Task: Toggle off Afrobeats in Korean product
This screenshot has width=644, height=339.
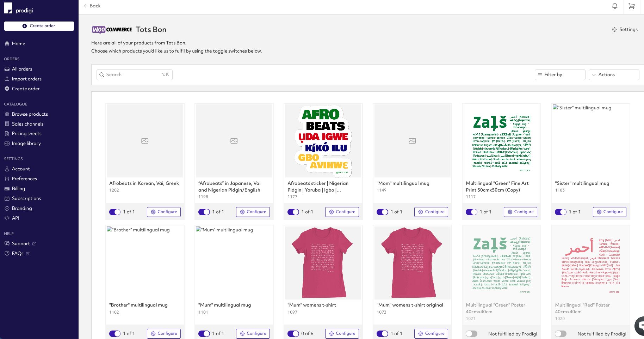Action: coord(115,212)
